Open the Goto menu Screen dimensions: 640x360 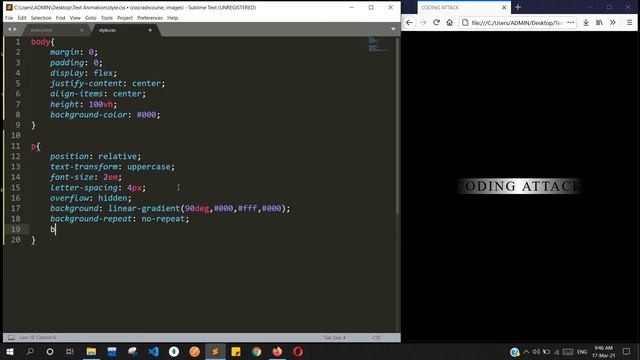[x=91, y=18]
